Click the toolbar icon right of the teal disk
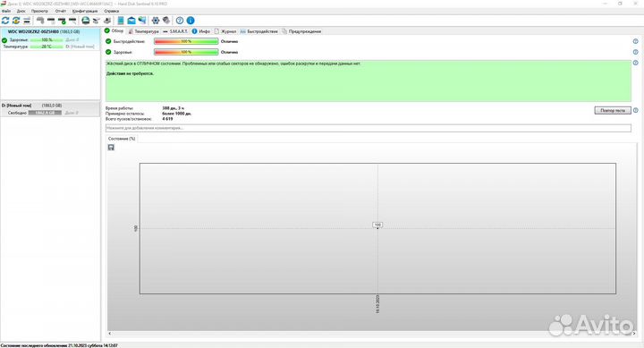The height and width of the screenshot is (348, 644). click(96, 21)
